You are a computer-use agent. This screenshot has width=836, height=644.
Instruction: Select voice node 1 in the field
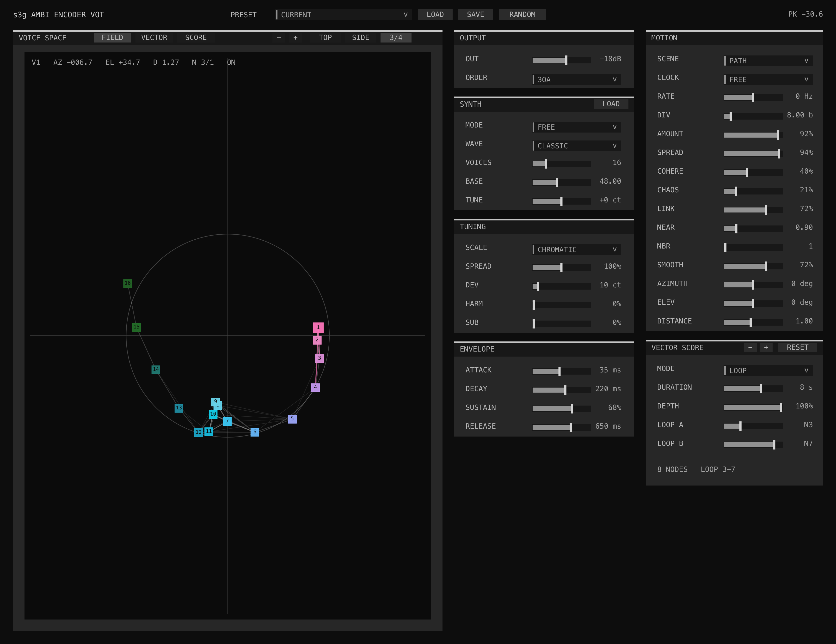coord(318,328)
